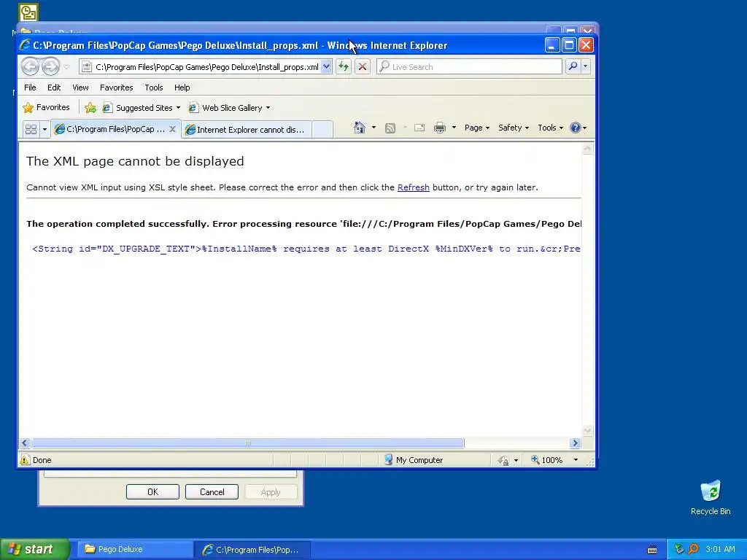Click horizontal scrollbar right arrow
This screenshot has width=747, height=560.
pyautogui.click(x=575, y=443)
